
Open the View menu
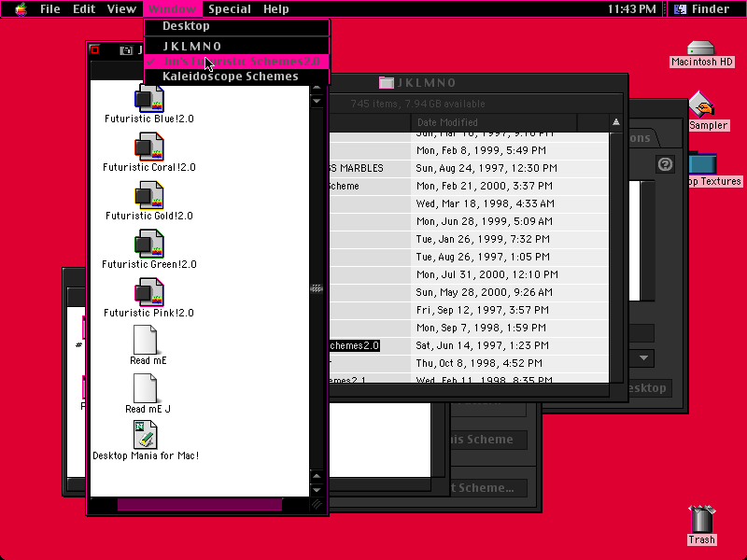tap(121, 9)
